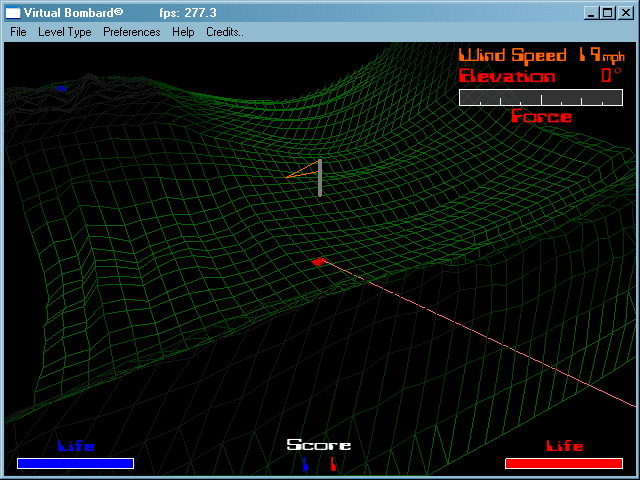Click the blue player Life bar
Image resolution: width=640 pixels, height=480 pixels.
coord(76,463)
